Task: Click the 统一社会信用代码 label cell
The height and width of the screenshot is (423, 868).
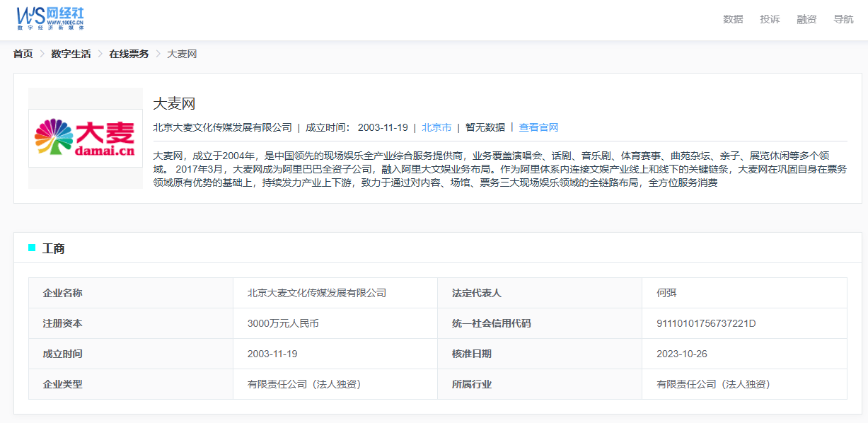Action: pos(540,323)
